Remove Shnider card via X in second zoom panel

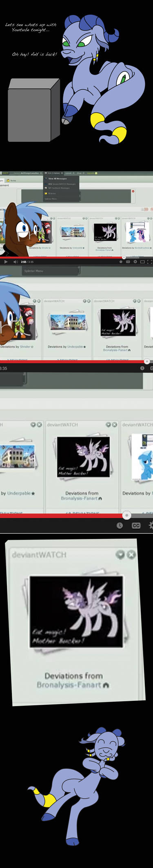[x=39, y=301]
